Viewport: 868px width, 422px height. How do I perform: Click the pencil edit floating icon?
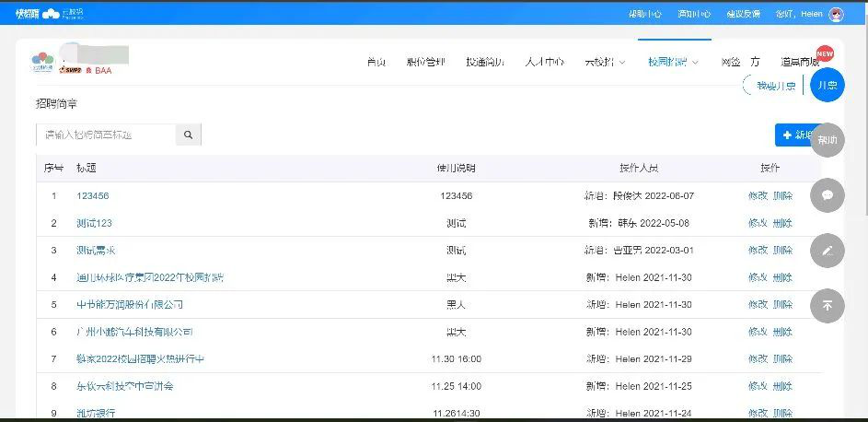click(x=827, y=251)
